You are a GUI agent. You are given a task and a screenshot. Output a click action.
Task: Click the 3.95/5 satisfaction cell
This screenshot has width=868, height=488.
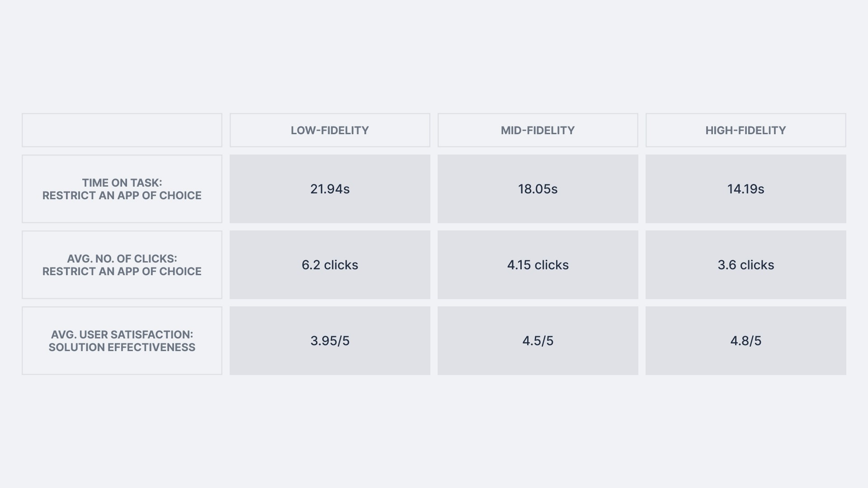click(x=330, y=341)
